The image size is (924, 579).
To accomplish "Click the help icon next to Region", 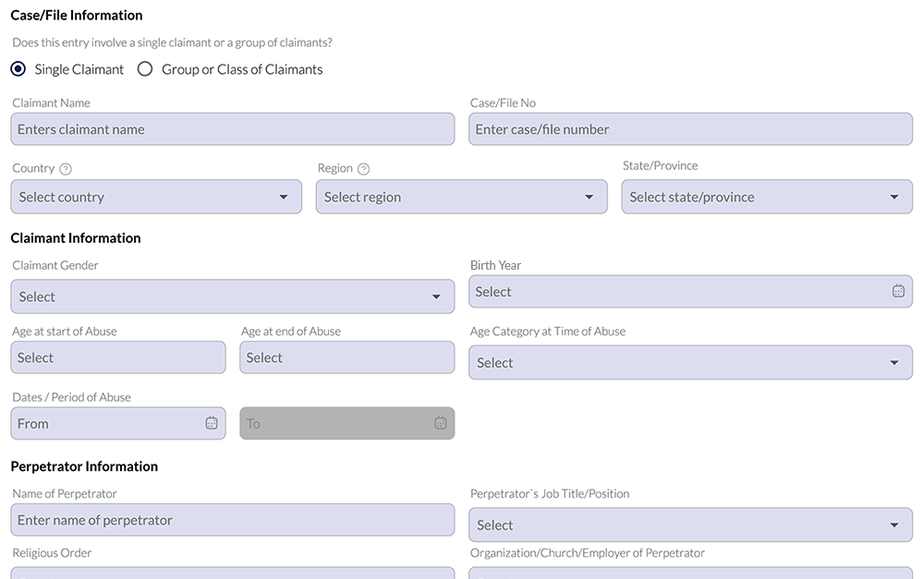I will (x=364, y=169).
